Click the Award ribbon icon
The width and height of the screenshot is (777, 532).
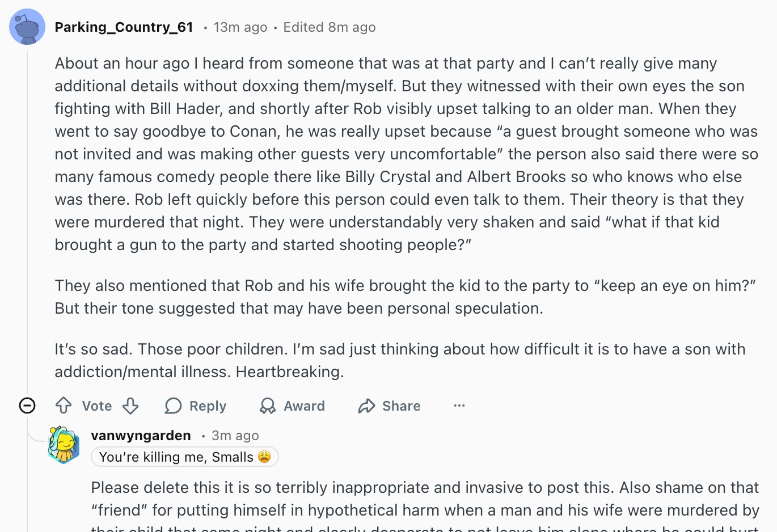tap(268, 406)
